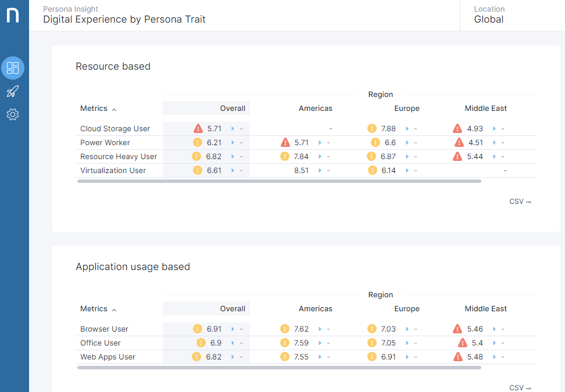Sort Resource based table by Metrics header
This screenshot has width=565, height=392.
98,109
